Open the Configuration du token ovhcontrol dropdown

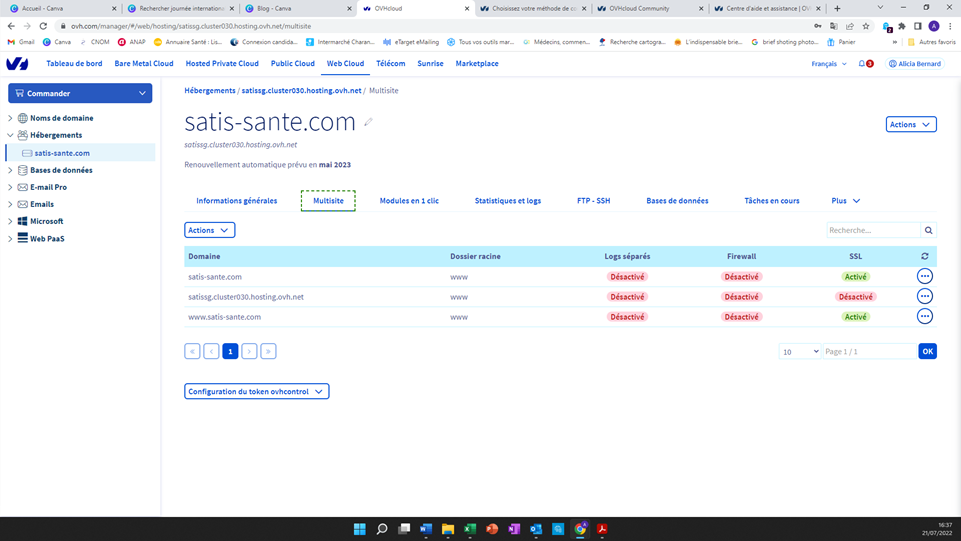pyautogui.click(x=256, y=392)
